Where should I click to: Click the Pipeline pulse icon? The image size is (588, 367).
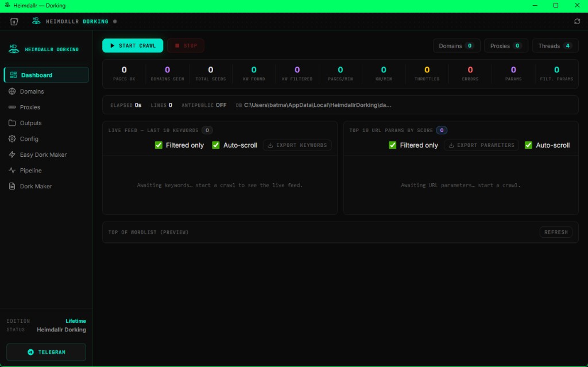[x=12, y=171]
